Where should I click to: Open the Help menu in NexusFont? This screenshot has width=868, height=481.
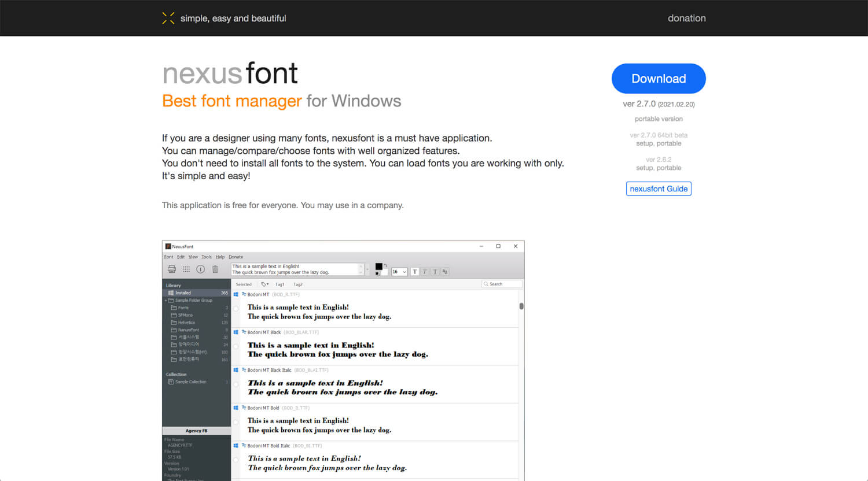click(220, 257)
